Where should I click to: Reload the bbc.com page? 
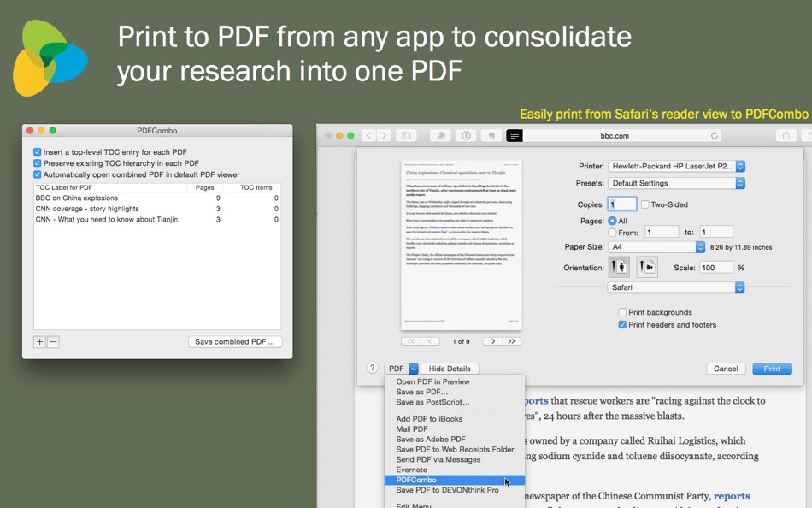coord(714,136)
